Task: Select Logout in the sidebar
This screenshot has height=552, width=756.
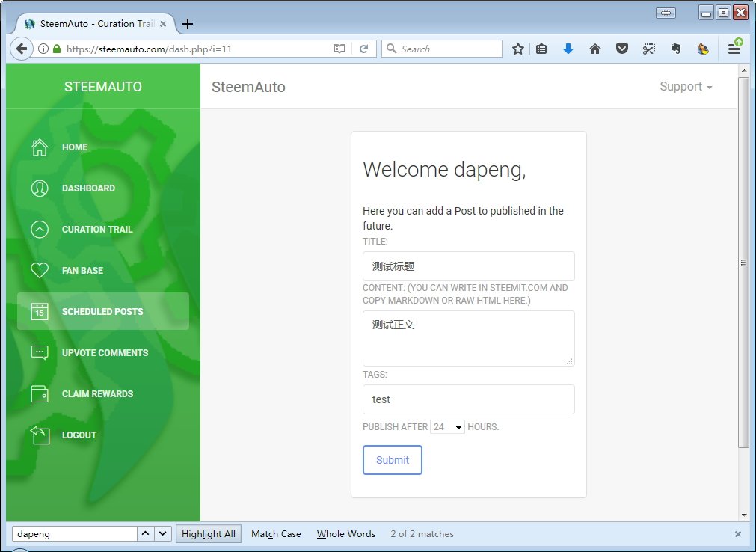Action: coord(102,435)
